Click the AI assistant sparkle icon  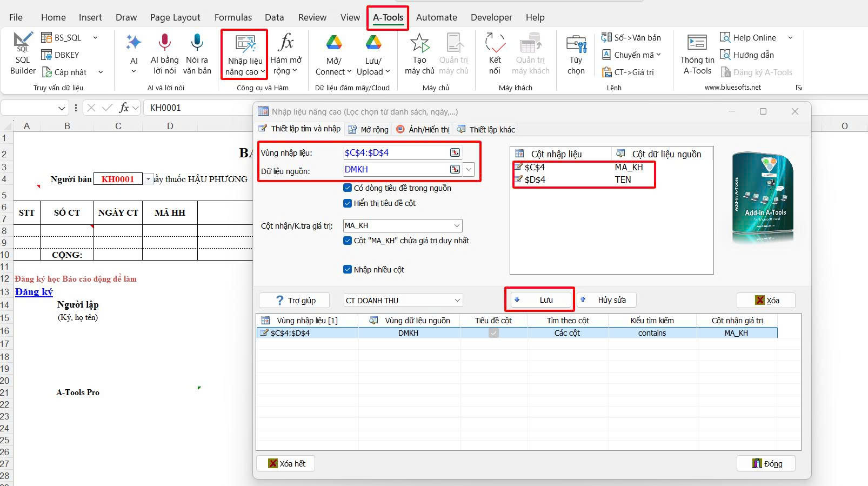[x=133, y=43]
